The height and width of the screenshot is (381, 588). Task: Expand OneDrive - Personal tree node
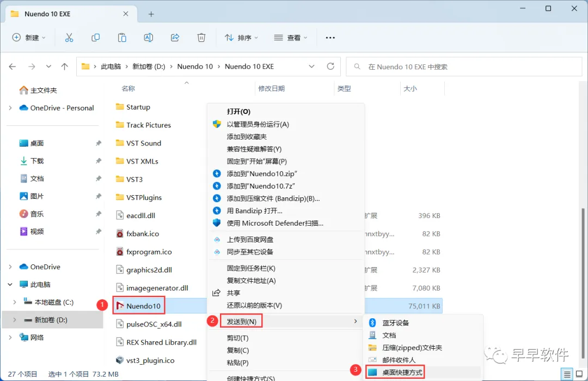tap(10, 108)
